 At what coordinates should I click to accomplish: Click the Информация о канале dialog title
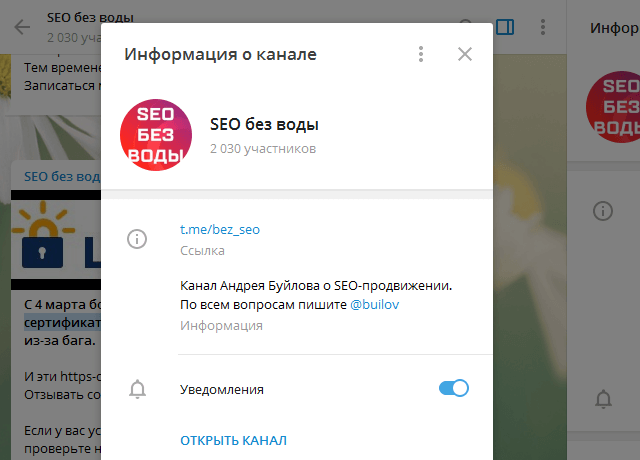[x=220, y=54]
